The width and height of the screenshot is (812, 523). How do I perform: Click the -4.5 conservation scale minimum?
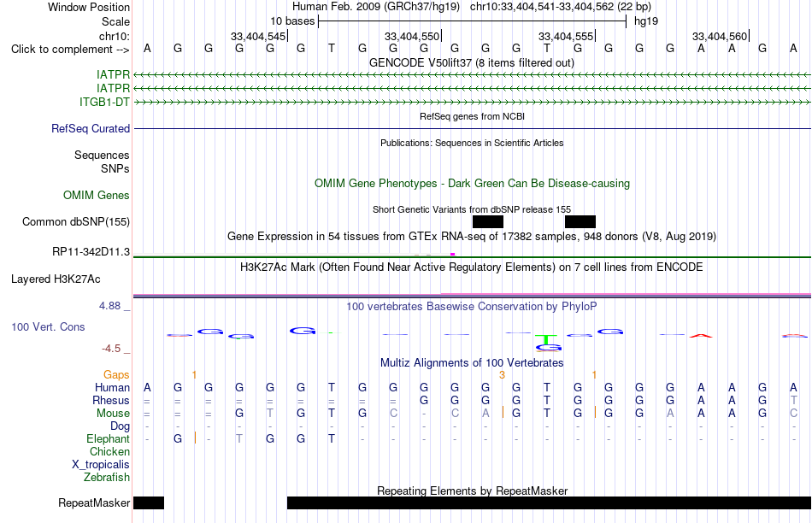coord(111,349)
